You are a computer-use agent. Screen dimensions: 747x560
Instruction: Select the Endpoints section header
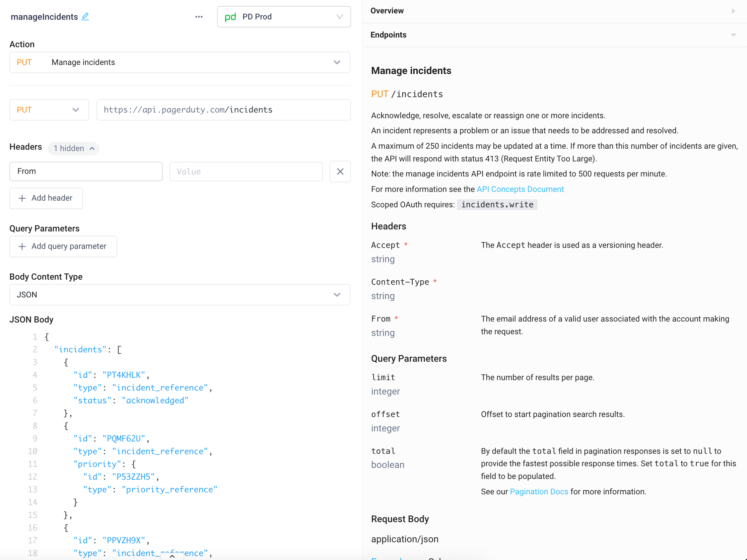388,35
